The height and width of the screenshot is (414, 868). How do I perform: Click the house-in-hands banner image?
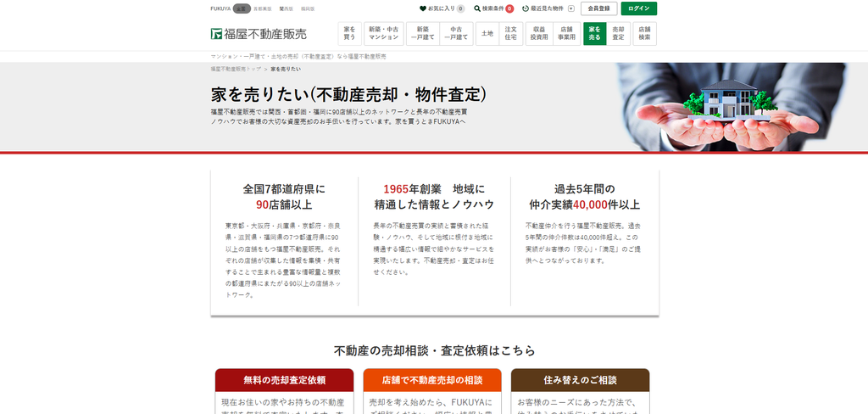733,107
